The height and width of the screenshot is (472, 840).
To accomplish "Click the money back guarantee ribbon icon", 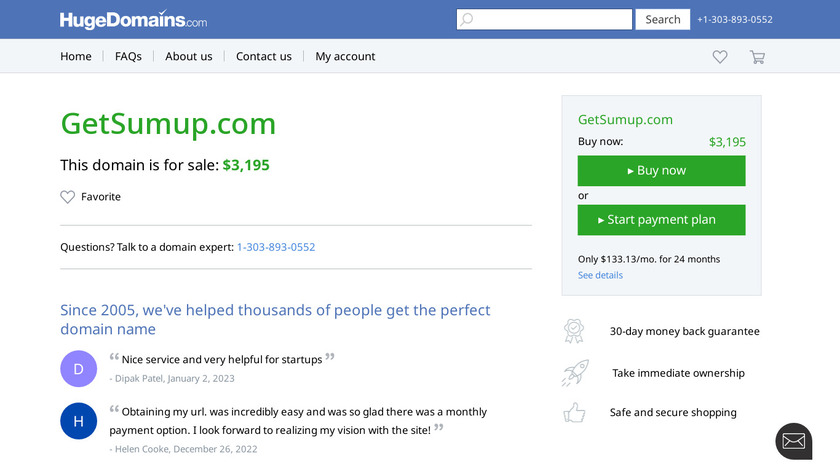I will tap(574, 331).
